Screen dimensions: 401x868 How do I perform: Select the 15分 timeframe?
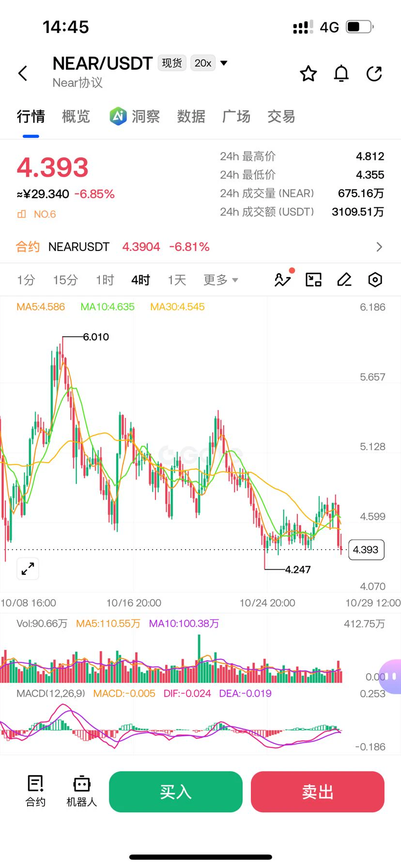click(x=65, y=280)
